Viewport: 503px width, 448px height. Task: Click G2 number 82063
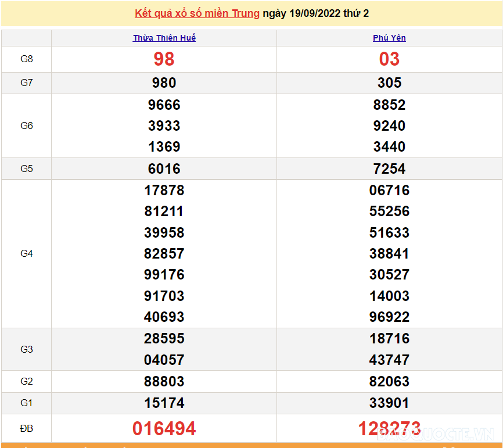[389, 381]
